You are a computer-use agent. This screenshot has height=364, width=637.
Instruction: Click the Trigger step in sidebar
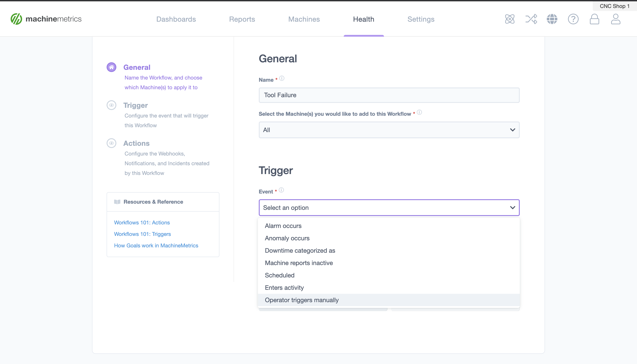135,105
